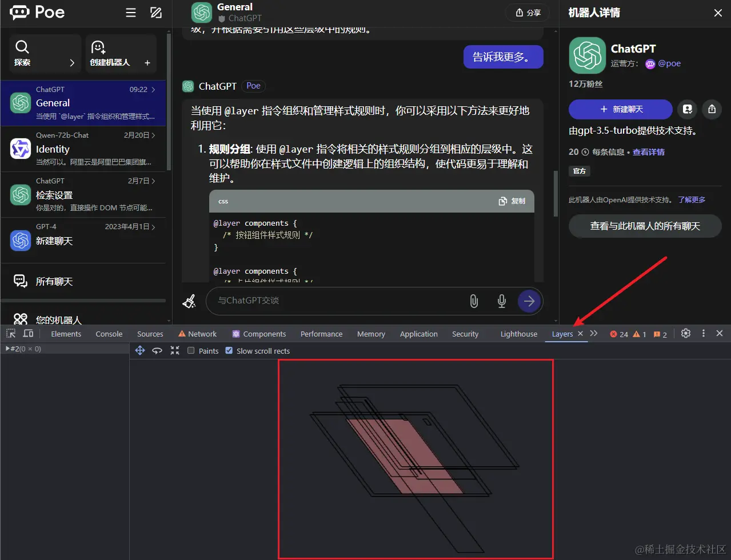
Task: Open the 检索设置 conversation
Action: coord(83,194)
